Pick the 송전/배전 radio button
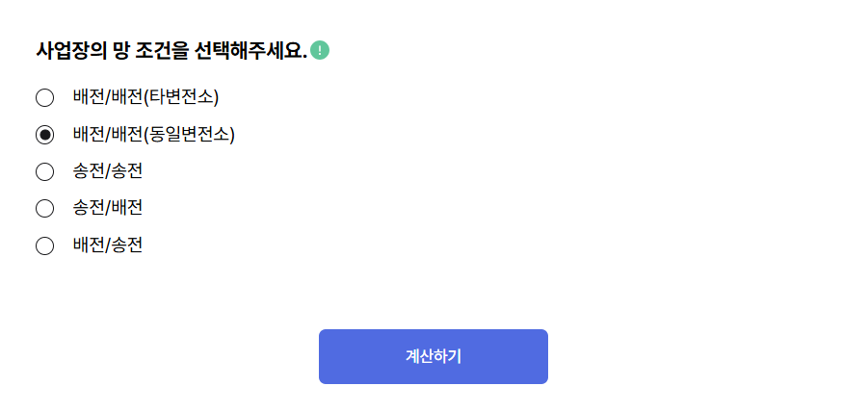 pyautogui.click(x=44, y=209)
